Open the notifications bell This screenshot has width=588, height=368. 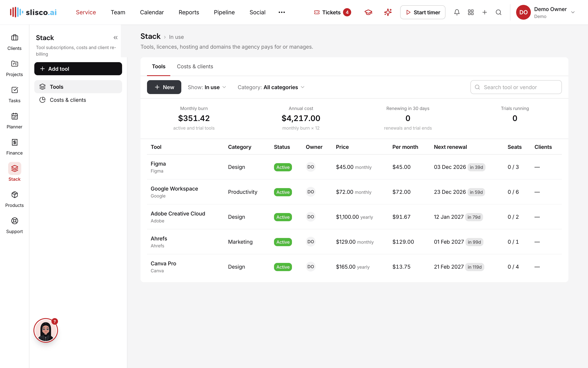coord(457,12)
